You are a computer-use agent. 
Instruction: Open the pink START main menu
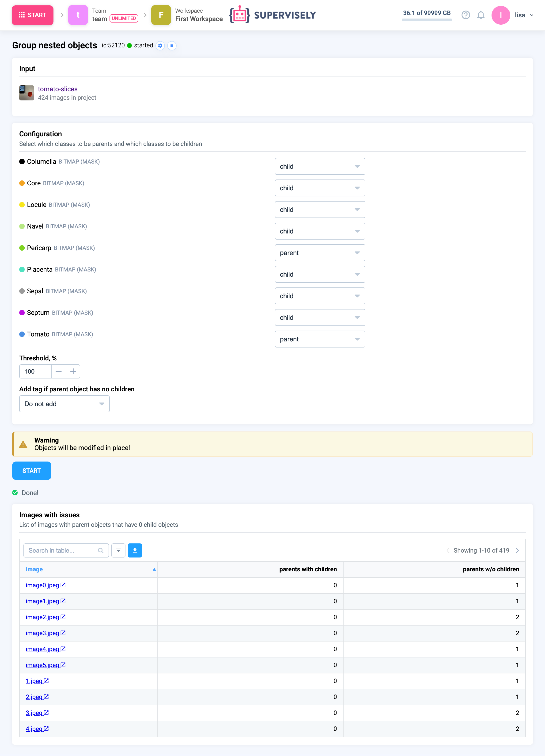[x=32, y=15]
